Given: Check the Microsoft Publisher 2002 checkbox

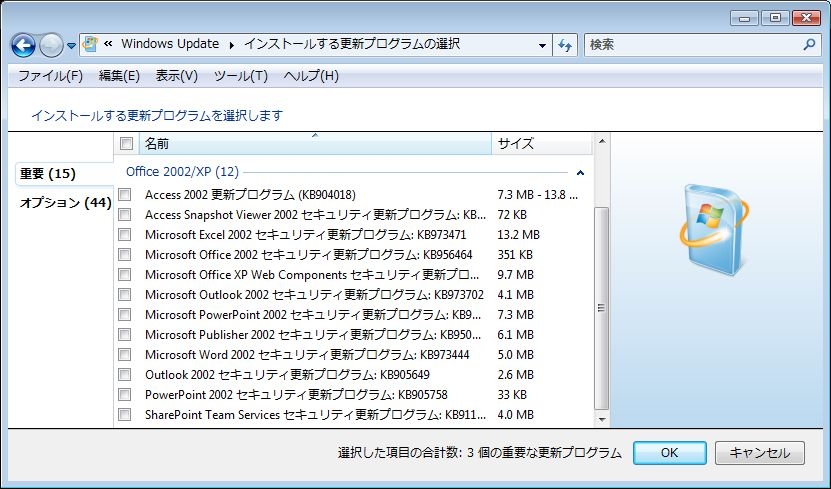Looking at the screenshot, I should click(x=125, y=335).
